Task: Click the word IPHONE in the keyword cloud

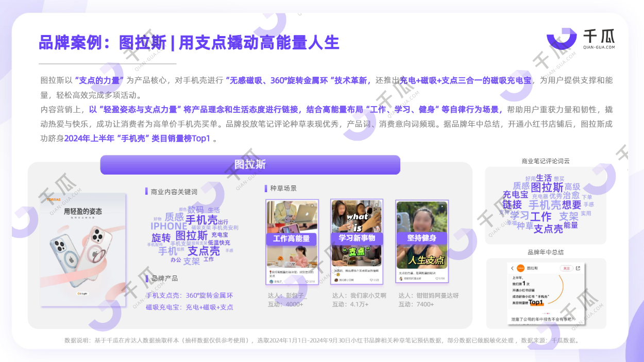Action: coord(169,226)
